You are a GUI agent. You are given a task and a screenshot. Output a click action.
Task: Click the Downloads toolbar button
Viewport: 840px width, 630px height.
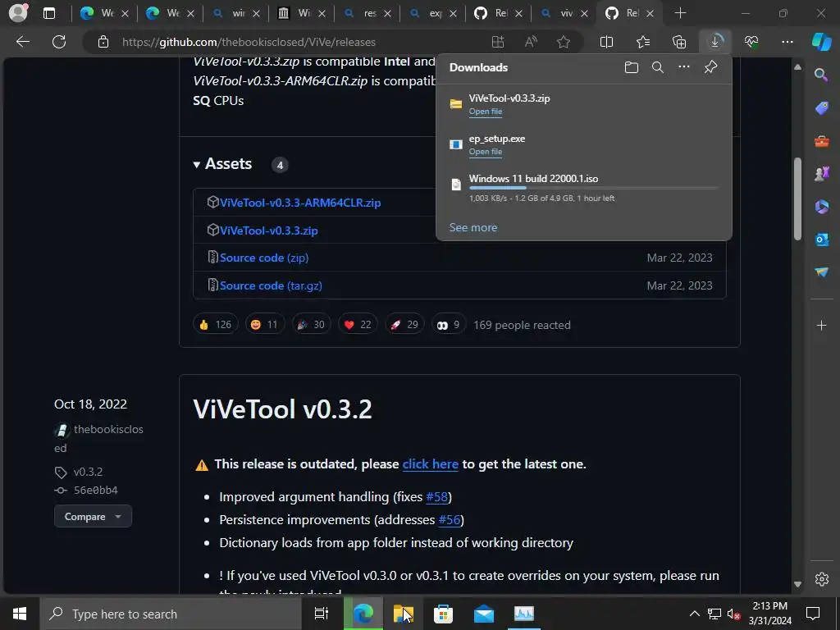[715, 42]
